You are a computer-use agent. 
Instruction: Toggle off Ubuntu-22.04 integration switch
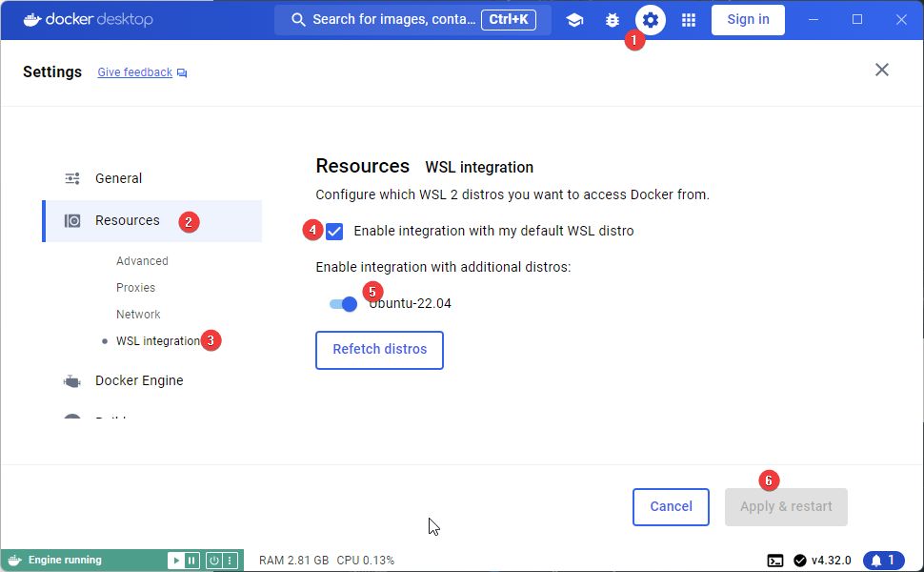pos(344,304)
